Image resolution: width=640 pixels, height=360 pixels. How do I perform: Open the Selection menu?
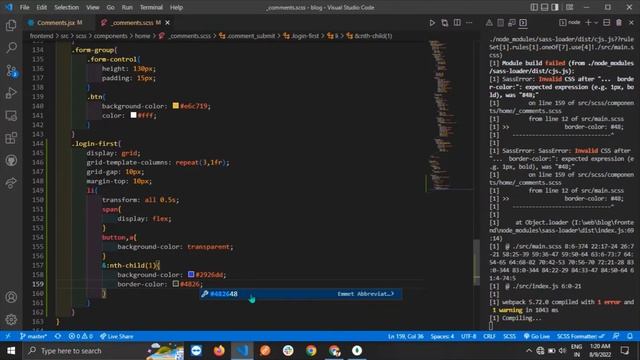(67, 7)
